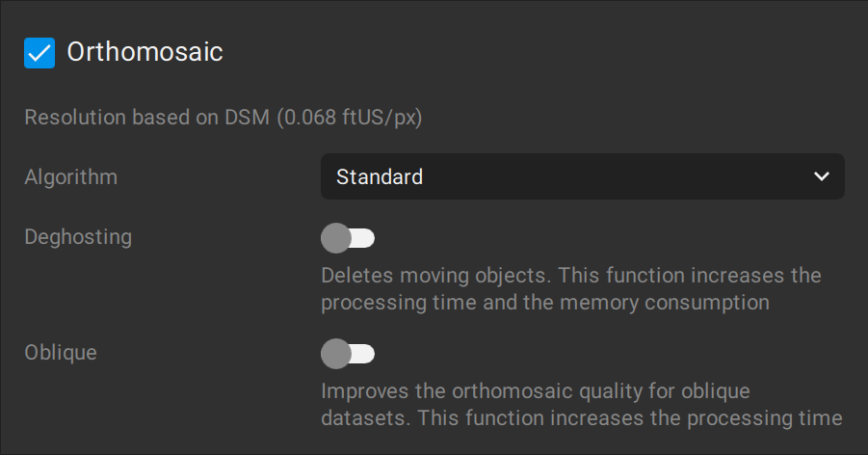Click the white checkmark icon beside Orthomosaic
868x455 pixels.
pos(39,53)
